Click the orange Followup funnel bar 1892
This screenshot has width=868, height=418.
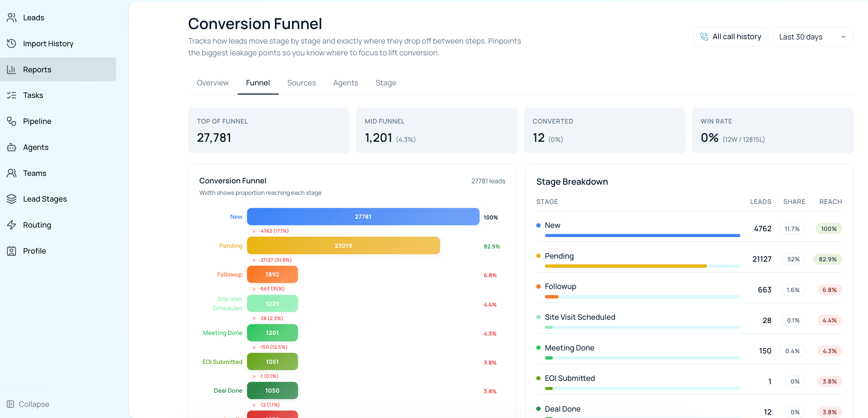pyautogui.click(x=272, y=275)
